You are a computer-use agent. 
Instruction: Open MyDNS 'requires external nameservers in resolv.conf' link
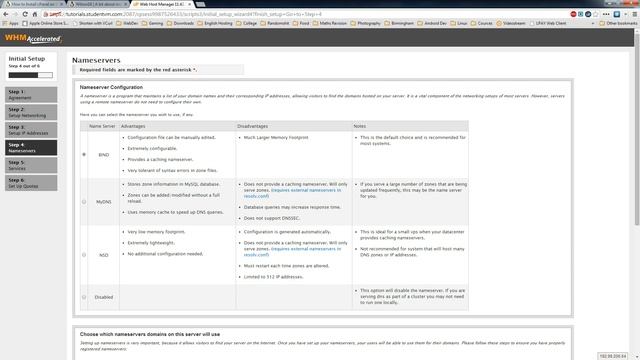(293, 193)
